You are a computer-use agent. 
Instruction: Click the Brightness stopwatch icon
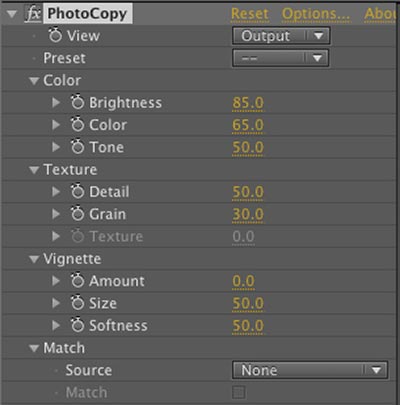click(x=77, y=102)
